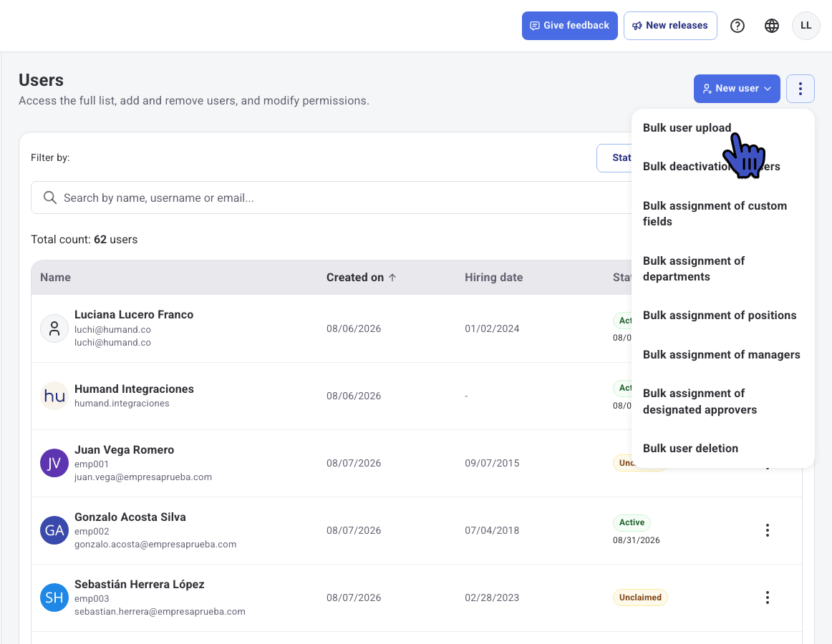Open the LL profile avatar
Screen dimensions: 832x644
point(806,26)
